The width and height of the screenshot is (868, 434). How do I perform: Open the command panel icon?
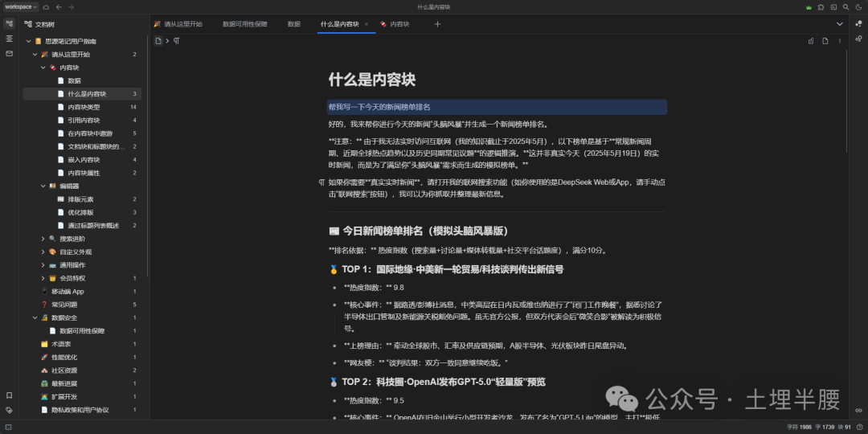[833, 7]
